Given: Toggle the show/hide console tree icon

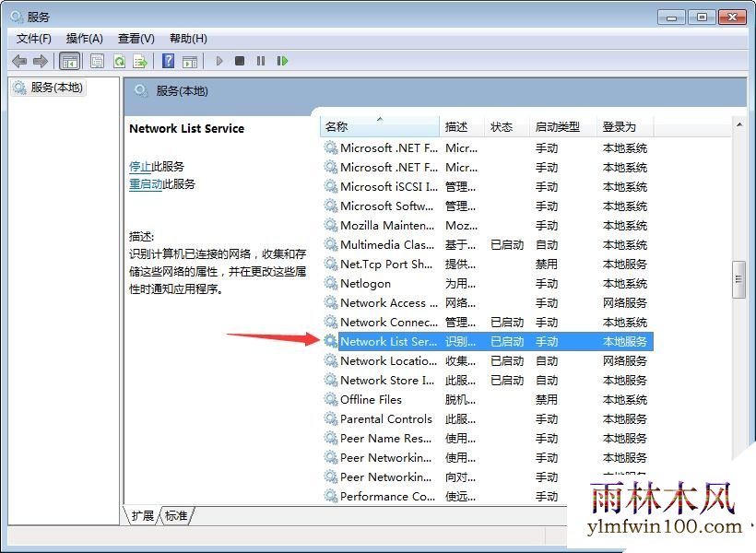Looking at the screenshot, I should 69,61.
